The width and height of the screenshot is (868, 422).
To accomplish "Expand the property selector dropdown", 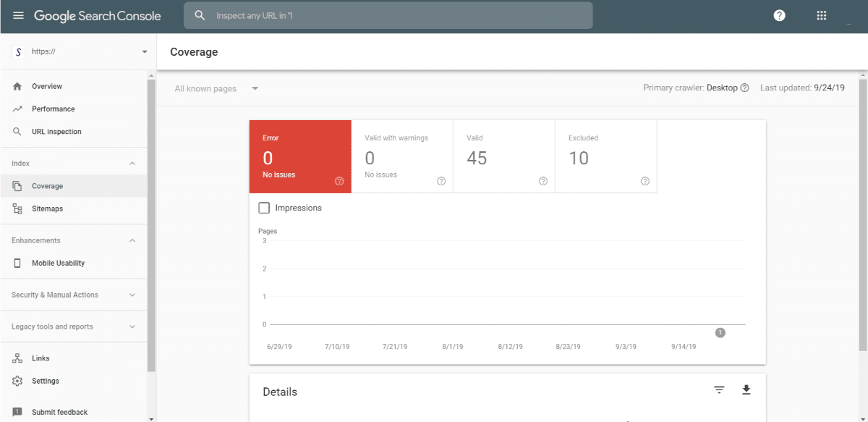I will (144, 51).
